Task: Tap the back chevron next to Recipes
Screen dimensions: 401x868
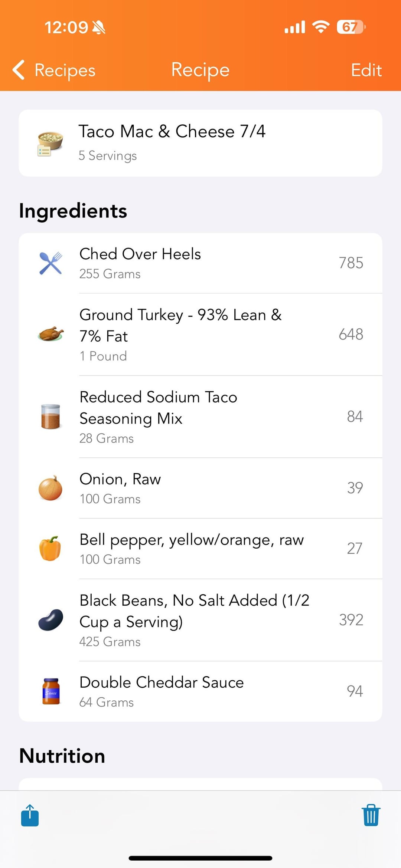Action: click(19, 70)
